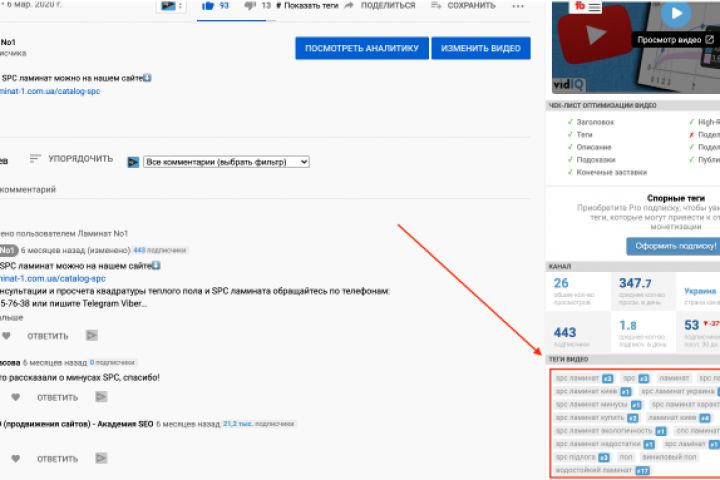This screenshot has width=720, height=480.
Task: Click '443 подписчики' badge on pinned comment
Action: [160, 250]
